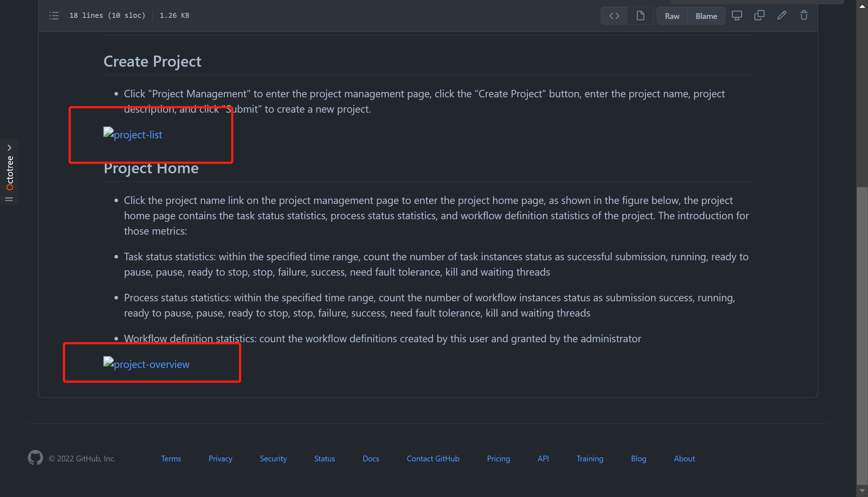This screenshot has height=497, width=868.
Task: Open the broken project-list image link
Action: (x=133, y=134)
